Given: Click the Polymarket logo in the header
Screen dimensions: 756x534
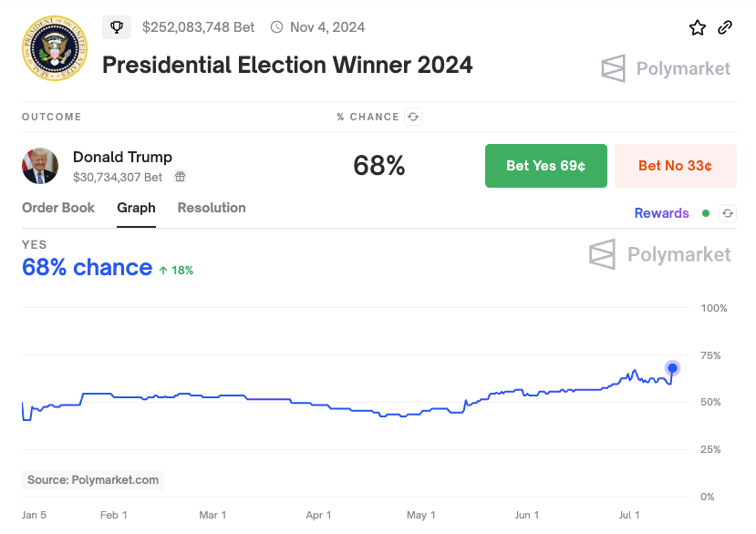Looking at the screenshot, I should 666,68.
